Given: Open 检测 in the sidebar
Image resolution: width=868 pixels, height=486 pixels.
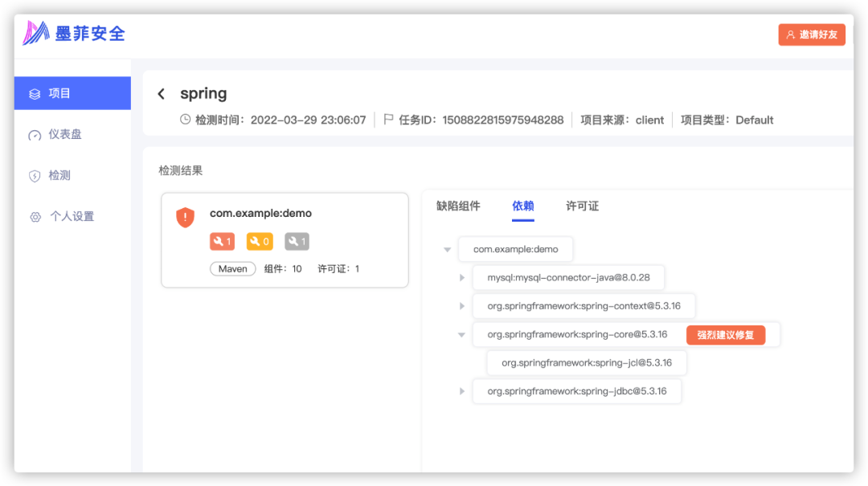Looking at the screenshot, I should (x=59, y=175).
